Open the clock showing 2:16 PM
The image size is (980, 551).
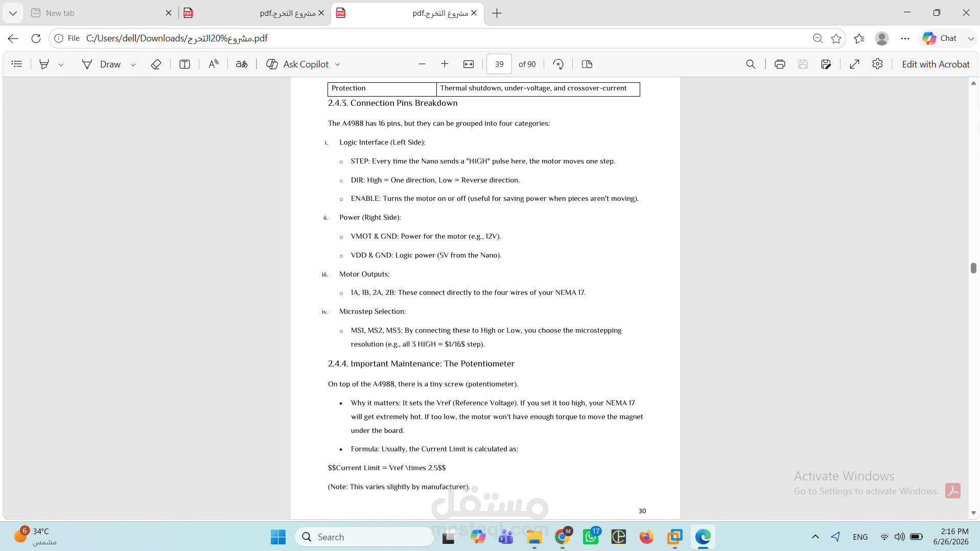click(951, 537)
